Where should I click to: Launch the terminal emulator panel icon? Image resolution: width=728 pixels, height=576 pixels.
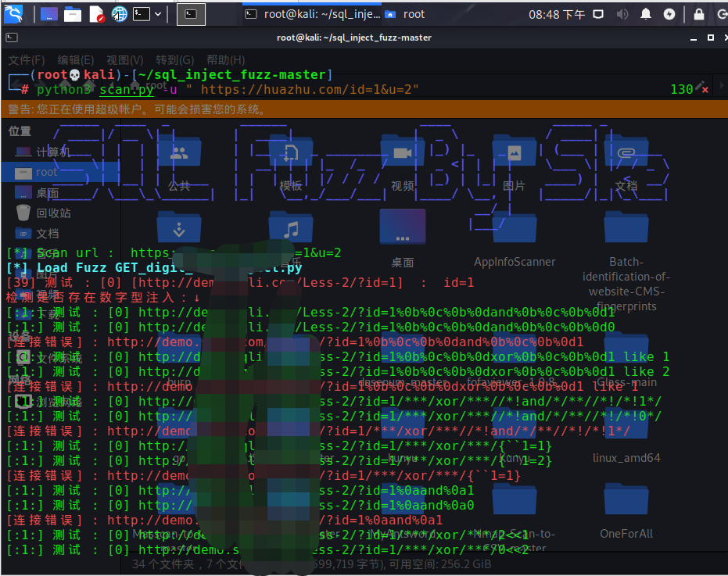click(141, 14)
